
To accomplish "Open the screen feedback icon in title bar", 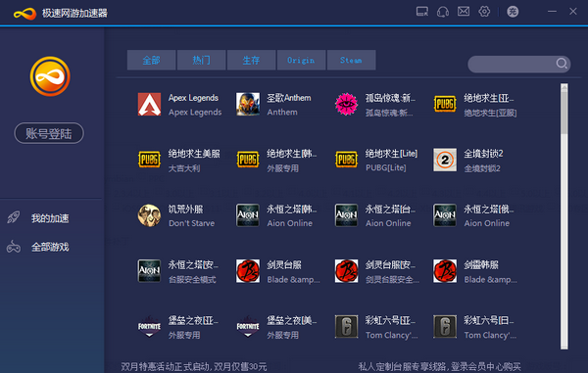I will [422, 12].
